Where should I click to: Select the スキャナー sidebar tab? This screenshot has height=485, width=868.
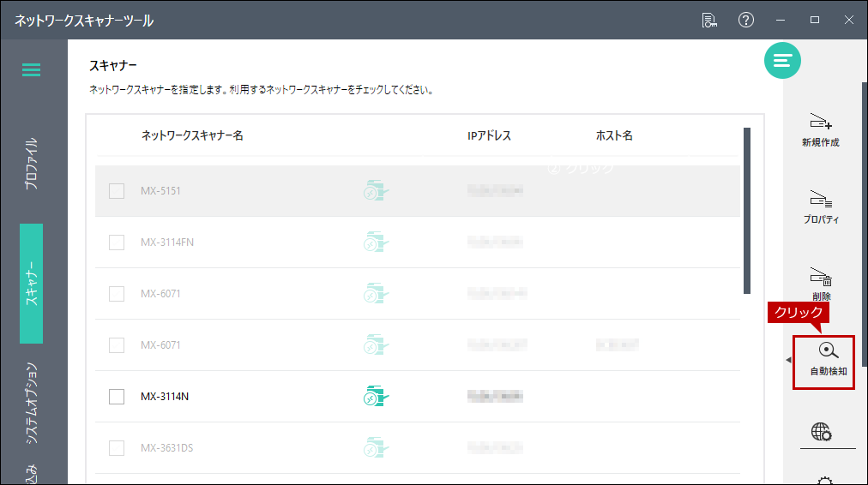pyautogui.click(x=31, y=283)
